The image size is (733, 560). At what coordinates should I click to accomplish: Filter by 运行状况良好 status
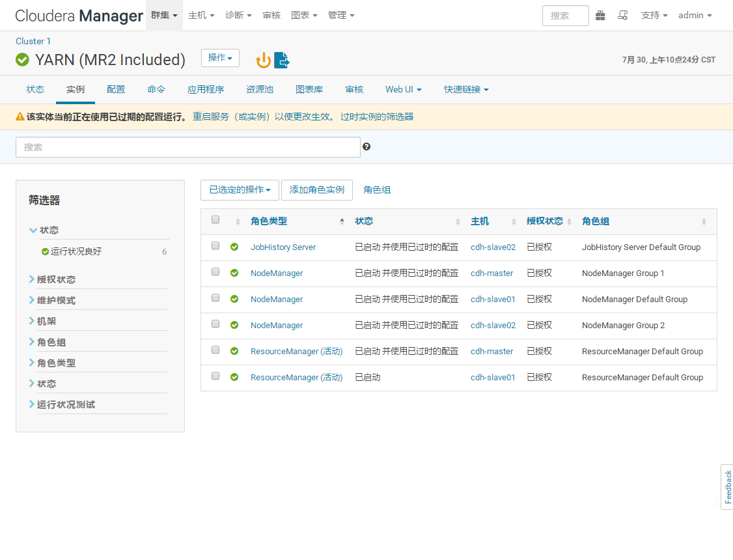click(76, 251)
